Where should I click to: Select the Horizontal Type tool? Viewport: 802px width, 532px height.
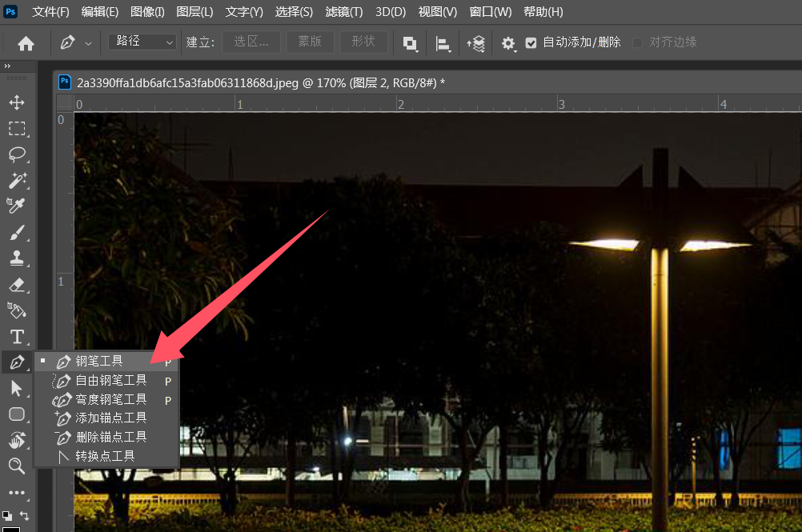pos(17,337)
